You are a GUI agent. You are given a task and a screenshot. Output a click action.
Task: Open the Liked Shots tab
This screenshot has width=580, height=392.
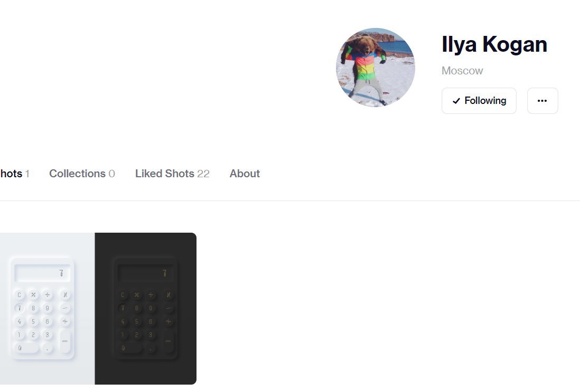(x=172, y=174)
